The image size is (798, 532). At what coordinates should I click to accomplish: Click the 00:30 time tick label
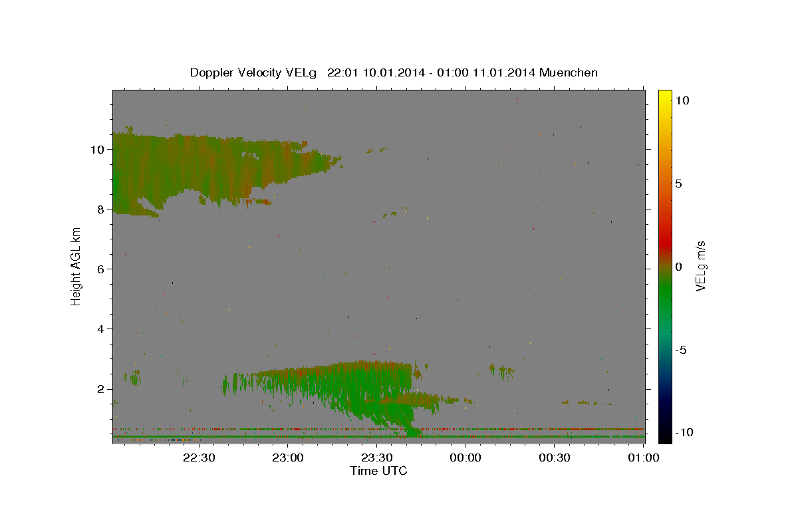click(554, 458)
